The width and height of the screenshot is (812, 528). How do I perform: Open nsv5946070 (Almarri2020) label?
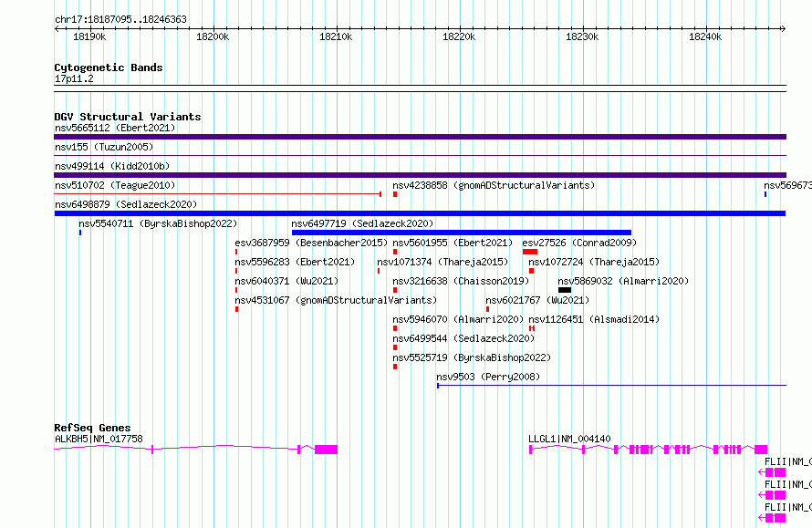pyautogui.click(x=458, y=319)
